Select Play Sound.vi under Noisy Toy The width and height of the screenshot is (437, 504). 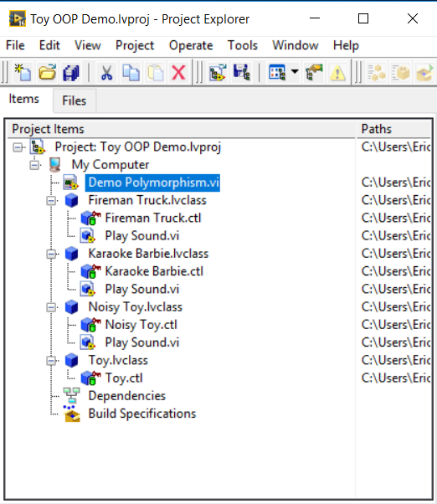click(142, 342)
